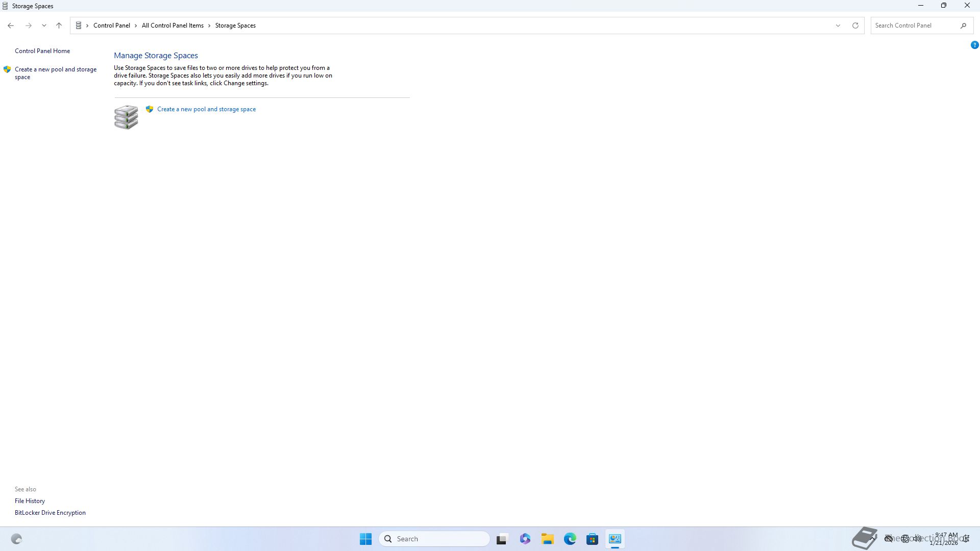Image resolution: width=980 pixels, height=551 pixels.
Task: Open Control Panel Home link
Action: point(42,51)
